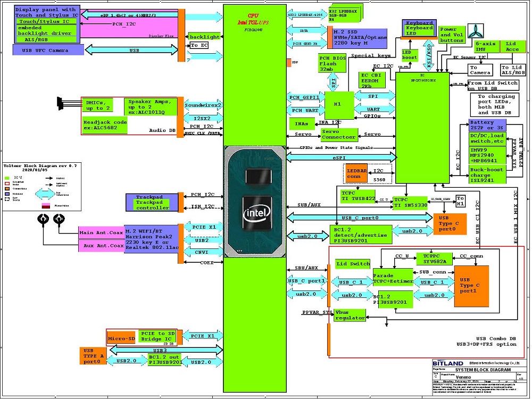Click the INAs block
The height and width of the screenshot is (399, 532).
(x=302, y=124)
